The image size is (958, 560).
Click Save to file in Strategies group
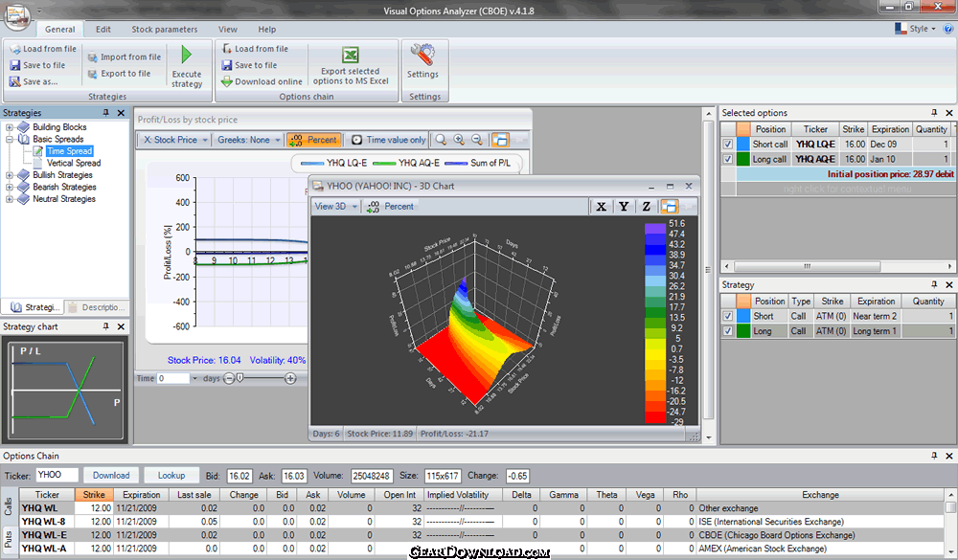click(37, 65)
